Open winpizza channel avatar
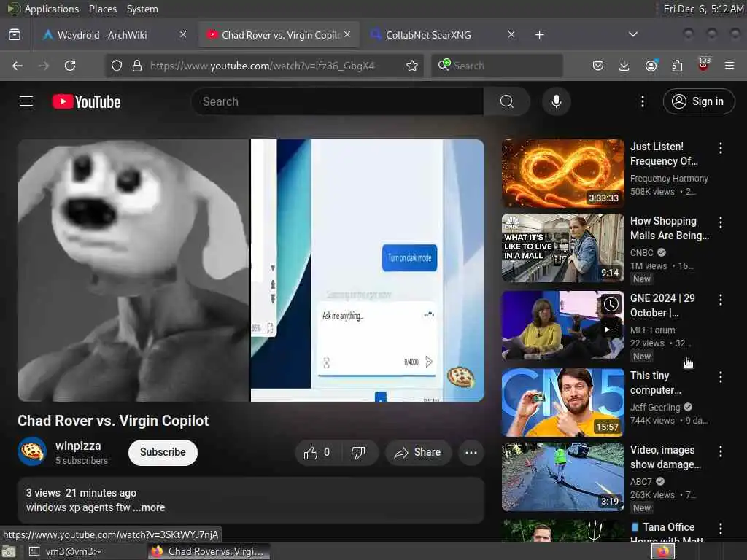The width and height of the screenshot is (747, 560). (32, 451)
